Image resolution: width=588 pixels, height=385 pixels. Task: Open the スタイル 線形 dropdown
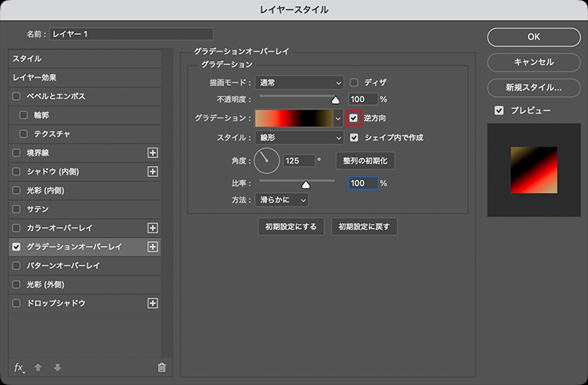(300, 137)
